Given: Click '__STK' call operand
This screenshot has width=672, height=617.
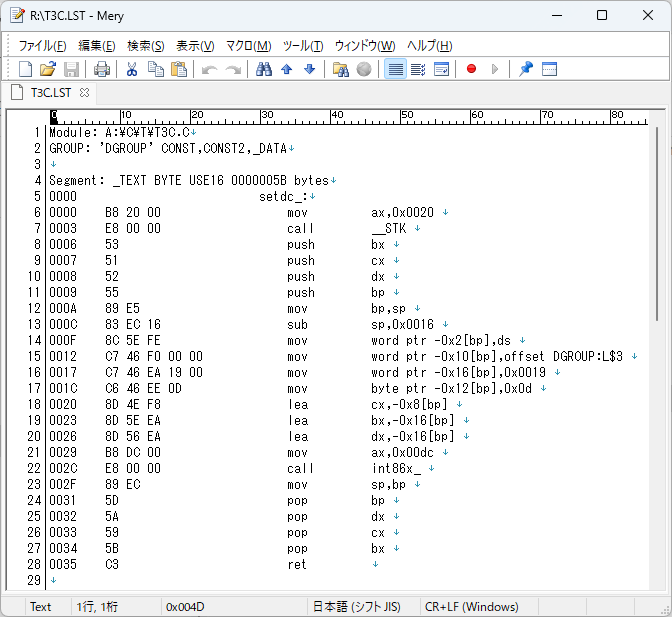Looking at the screenshot, I should (x=388, y=228).
